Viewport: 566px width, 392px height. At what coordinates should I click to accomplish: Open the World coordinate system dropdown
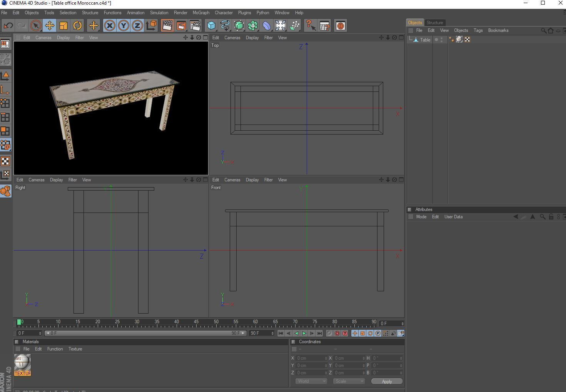coord(311,381)
